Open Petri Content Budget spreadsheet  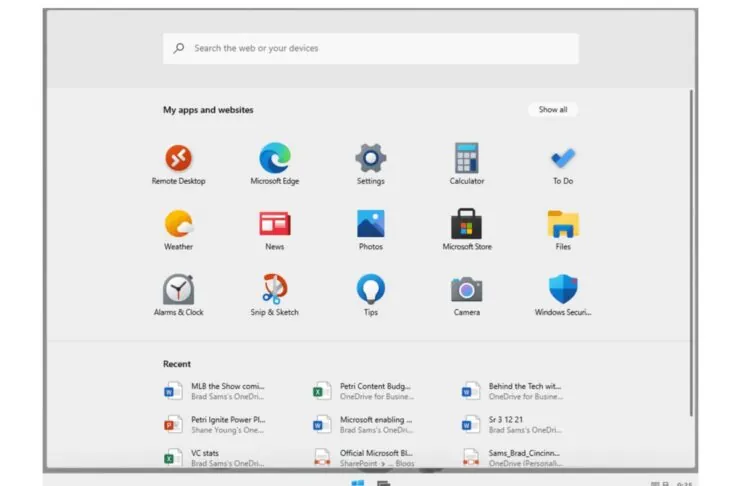[363, 391]
